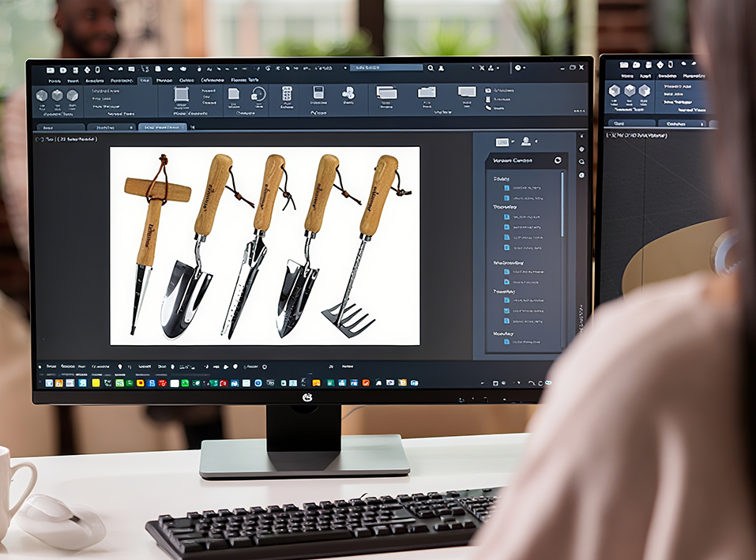Click the clustered circles icon in the ribbon
The width and height of the screenshot is (756, 560).
348,92
